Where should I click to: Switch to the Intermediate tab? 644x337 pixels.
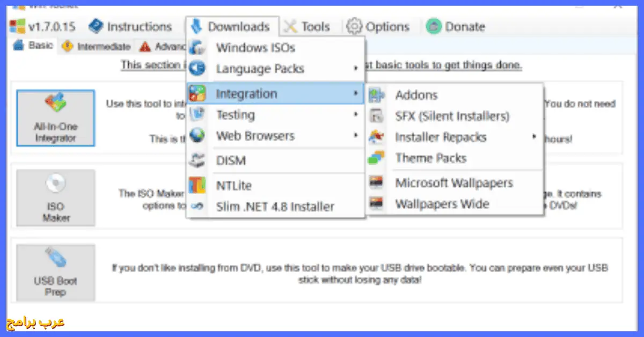[x=97, y=47]
